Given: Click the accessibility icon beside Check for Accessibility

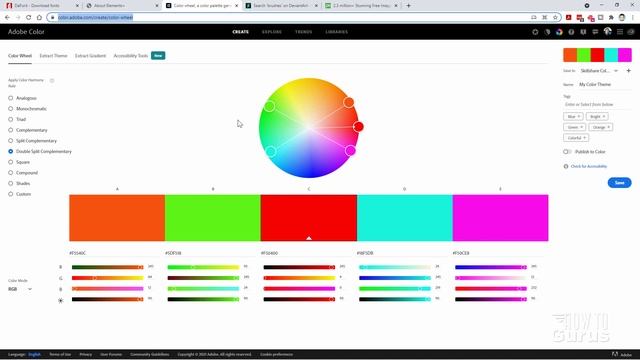Looking at the screenshot, I should pos(566,166).
